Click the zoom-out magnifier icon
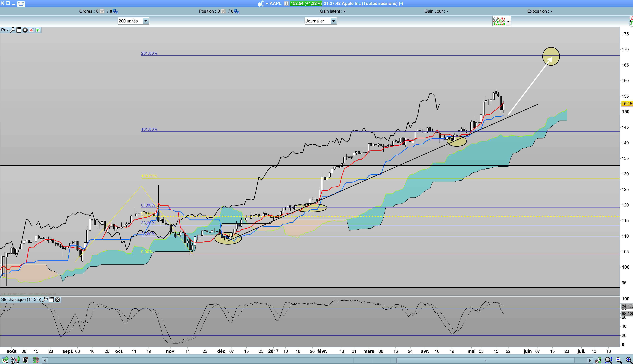The height and width of the screenshot is (364, 633). [x=619, y=360]
